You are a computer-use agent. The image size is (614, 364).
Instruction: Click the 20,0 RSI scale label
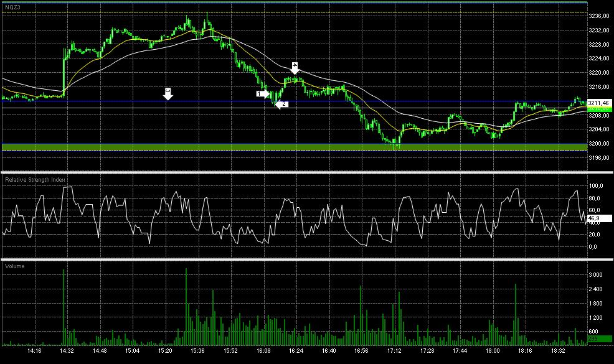(595, 235)
